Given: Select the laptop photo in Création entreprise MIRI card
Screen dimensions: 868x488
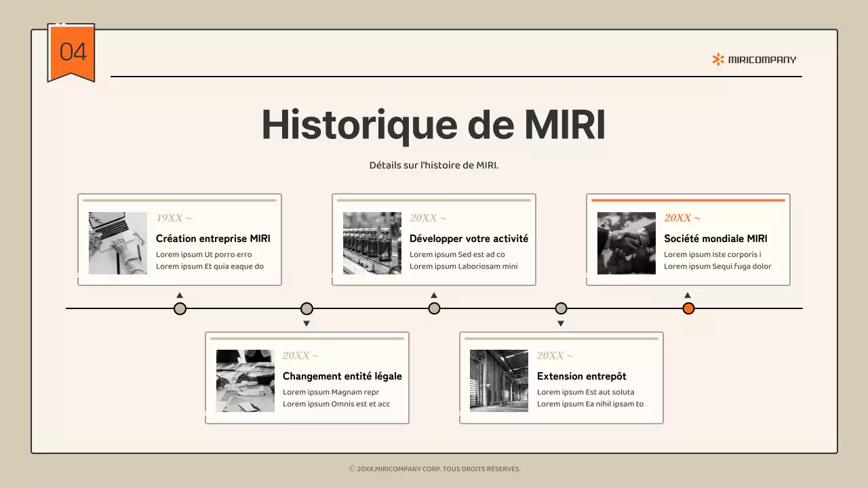Looking at the screenshot, I should (117, 243).
